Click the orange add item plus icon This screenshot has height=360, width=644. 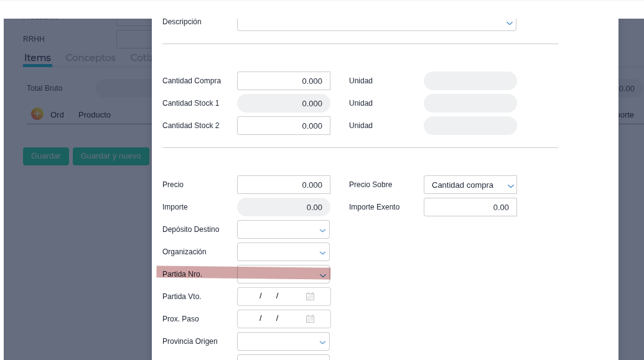pyautogui.click(x=37, y=114)
